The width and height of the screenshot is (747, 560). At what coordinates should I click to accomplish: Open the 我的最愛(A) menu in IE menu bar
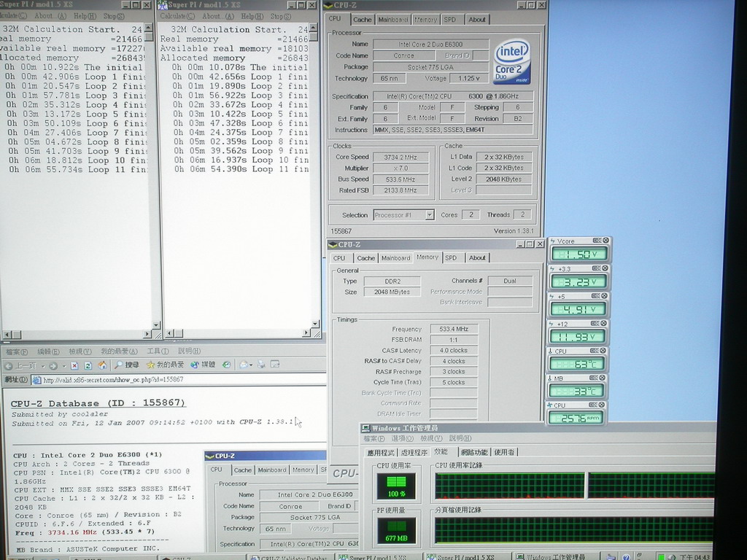click(119, 351)
